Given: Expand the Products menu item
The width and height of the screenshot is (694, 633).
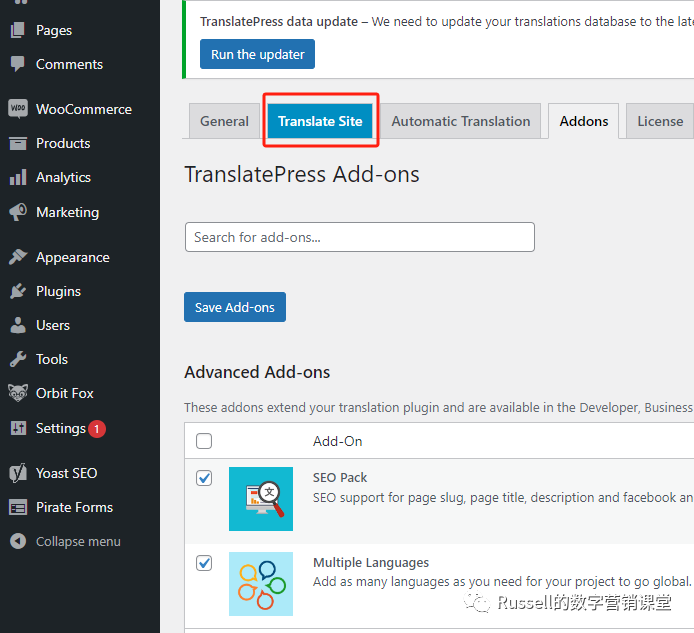Looking at the screenshot, I should [63, 143].
